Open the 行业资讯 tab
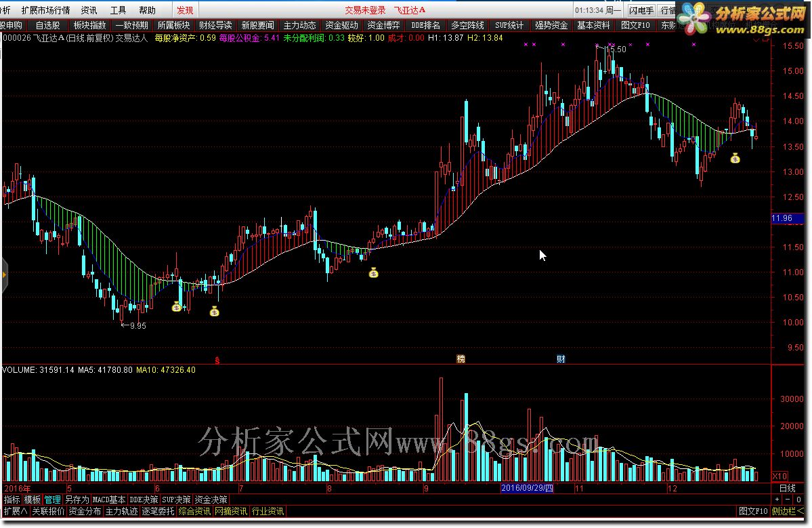This screenshot has width=812, height=528. click(268, 512)
